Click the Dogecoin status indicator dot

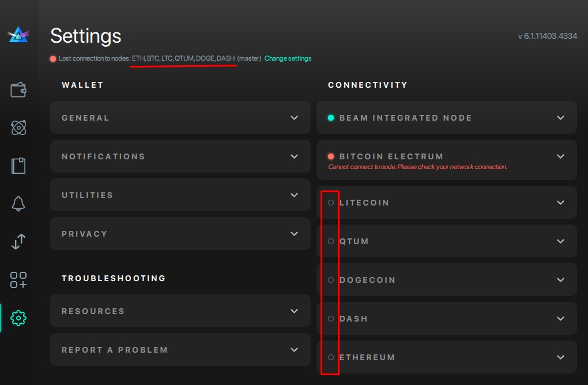330,279
